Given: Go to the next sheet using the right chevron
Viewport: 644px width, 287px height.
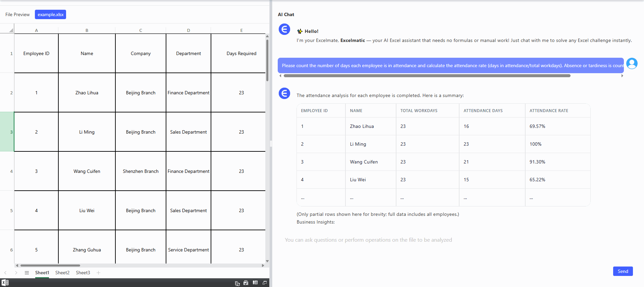Looking at the screenshot, I should click(x=16, y=273).
